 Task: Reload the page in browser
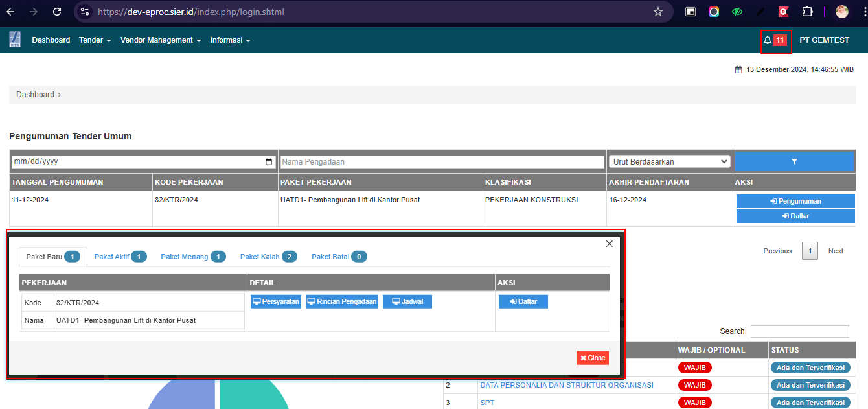coord(57,12)
